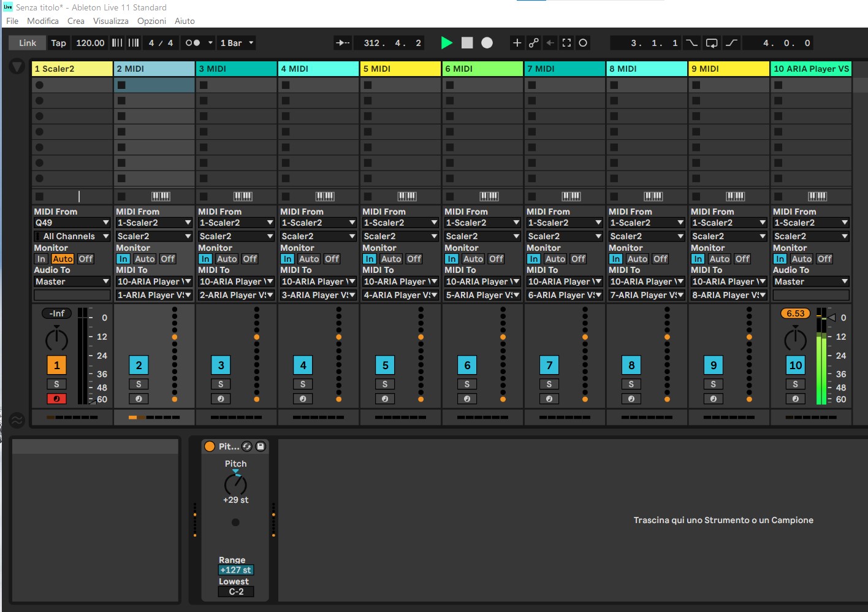Screen dimensions: 868x612
Task: Arm track 4 MIDI for recording
Action: point(303,399)
